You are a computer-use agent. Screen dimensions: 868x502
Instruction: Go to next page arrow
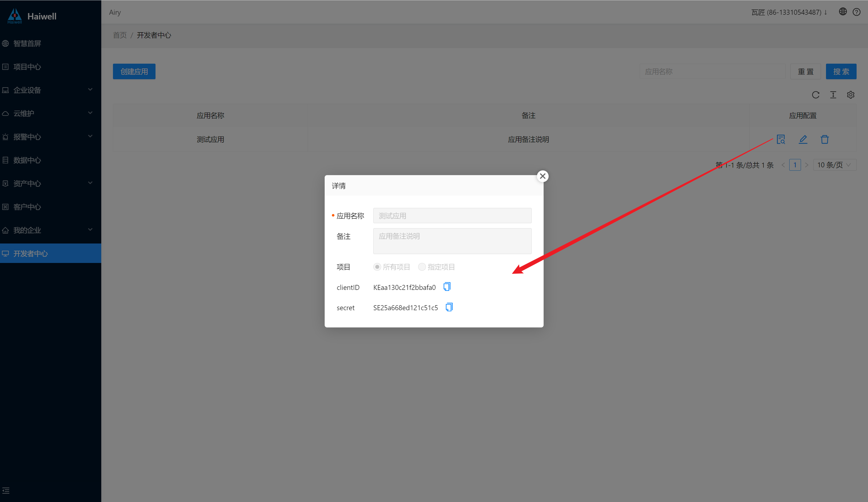[806, 165]
